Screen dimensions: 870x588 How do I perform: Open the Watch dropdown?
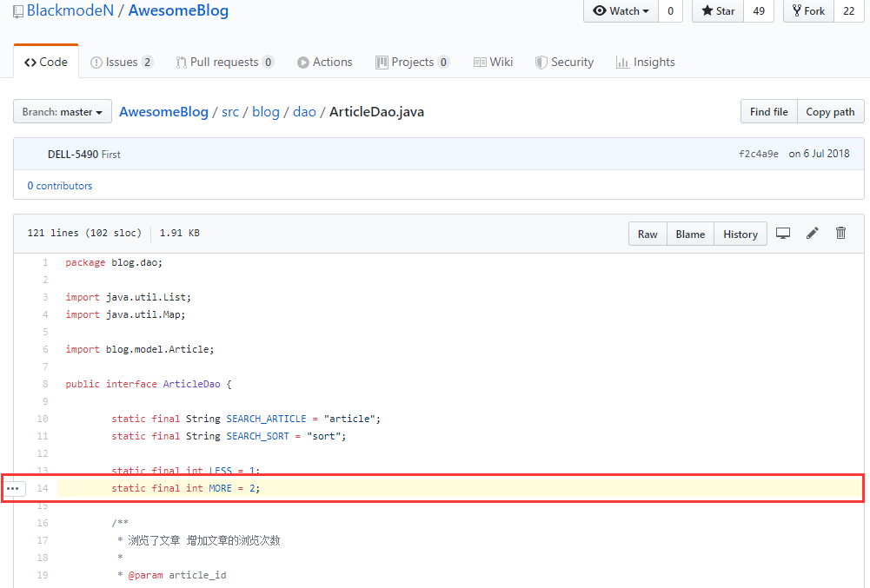pos(621,11)
